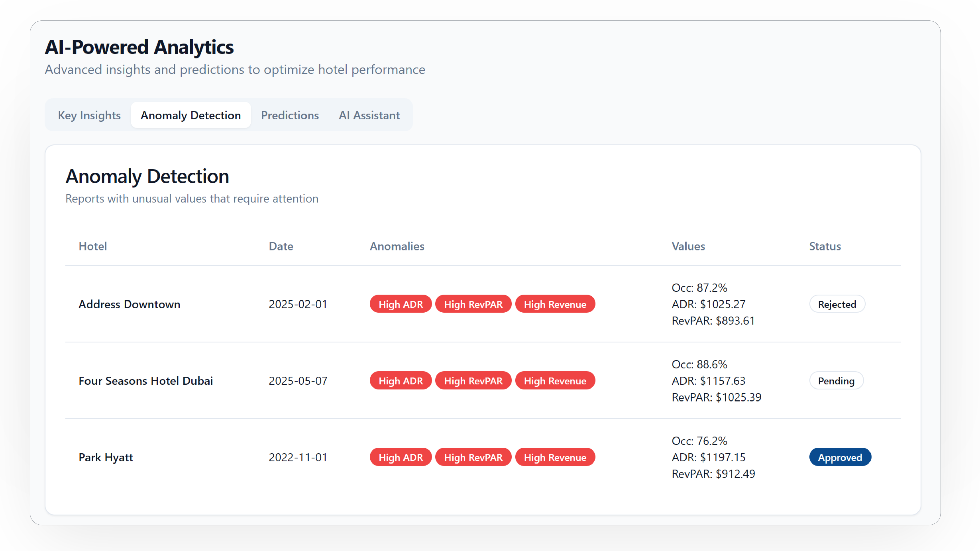Click the Occ: 76.2% value
980x551 pixels.
tap(699, 441)
